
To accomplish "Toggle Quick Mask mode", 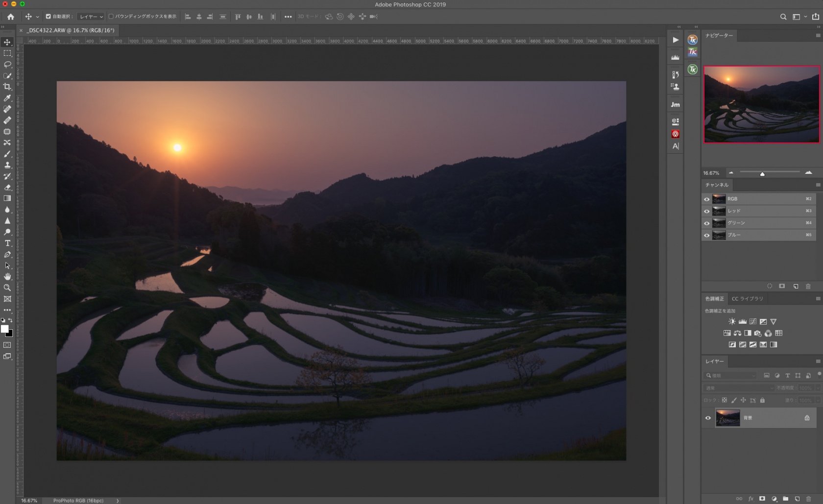I will (x=7, y=345).
